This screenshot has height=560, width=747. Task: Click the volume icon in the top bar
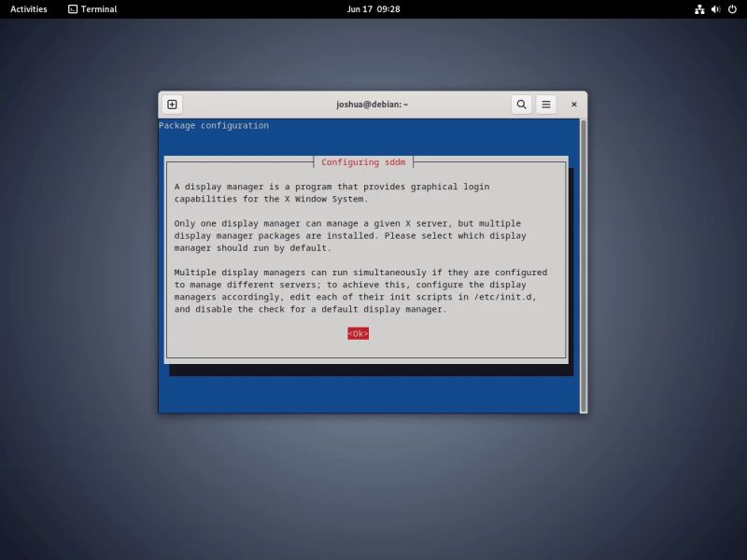(714, 9)
